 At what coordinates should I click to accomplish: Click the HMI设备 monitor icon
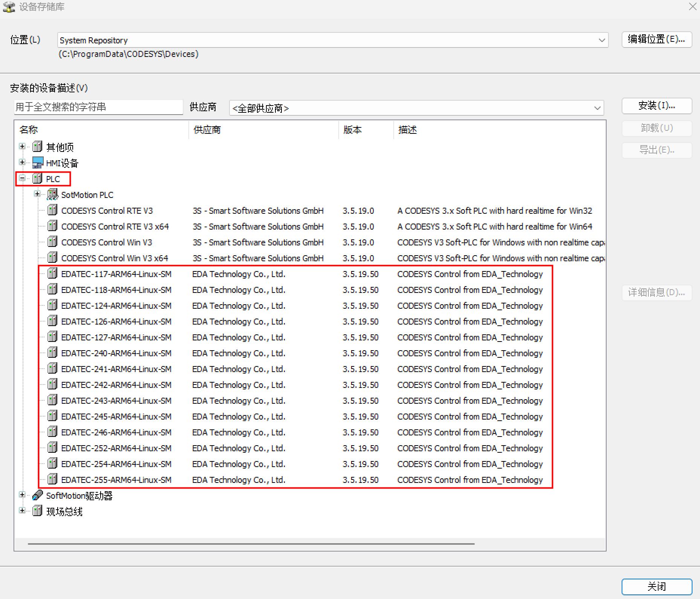pyautogui.click(x=38, y=163)
